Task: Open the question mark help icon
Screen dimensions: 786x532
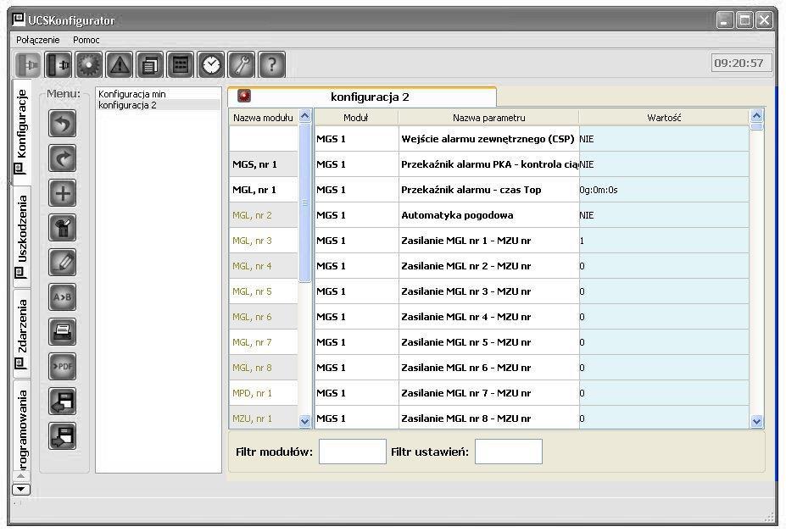Action: click(x=271, y=64)
